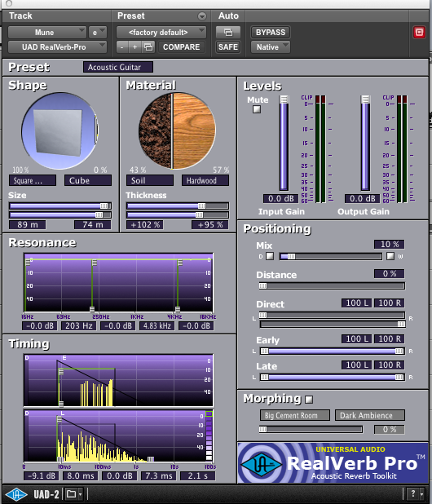Click the upper Size slider handle
Viewport: 432px width, 504px height.
pos(104,206)
